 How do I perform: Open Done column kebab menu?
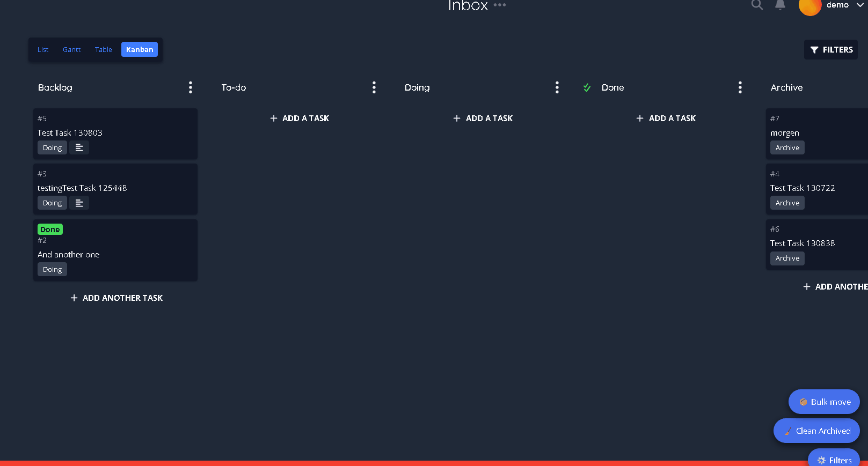coord(740,87)
